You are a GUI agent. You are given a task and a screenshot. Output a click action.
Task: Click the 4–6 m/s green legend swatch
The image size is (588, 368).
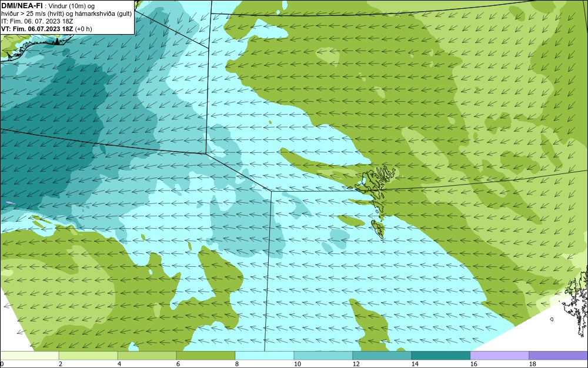[147, 356]
